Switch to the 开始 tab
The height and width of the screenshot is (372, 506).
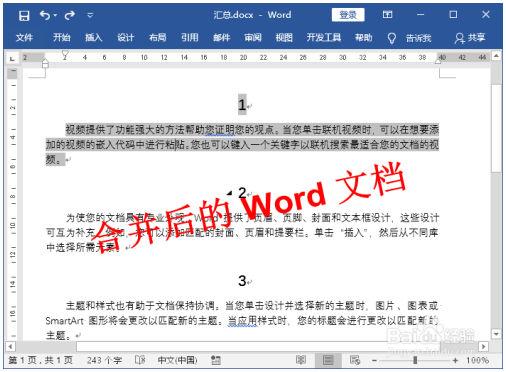coord(61,37)
